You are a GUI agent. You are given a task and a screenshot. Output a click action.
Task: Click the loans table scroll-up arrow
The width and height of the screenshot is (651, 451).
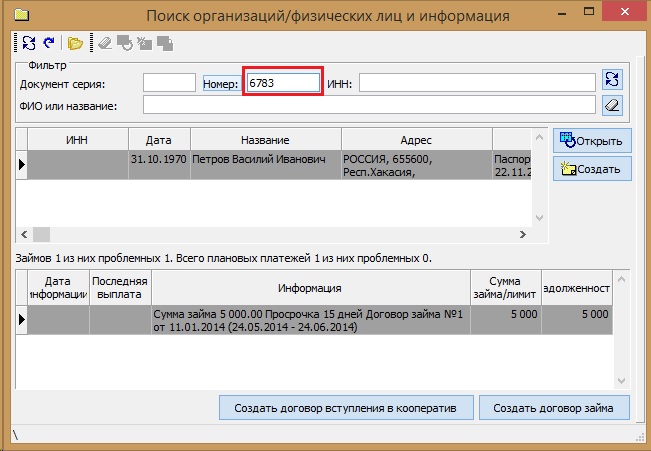(622, 279)
